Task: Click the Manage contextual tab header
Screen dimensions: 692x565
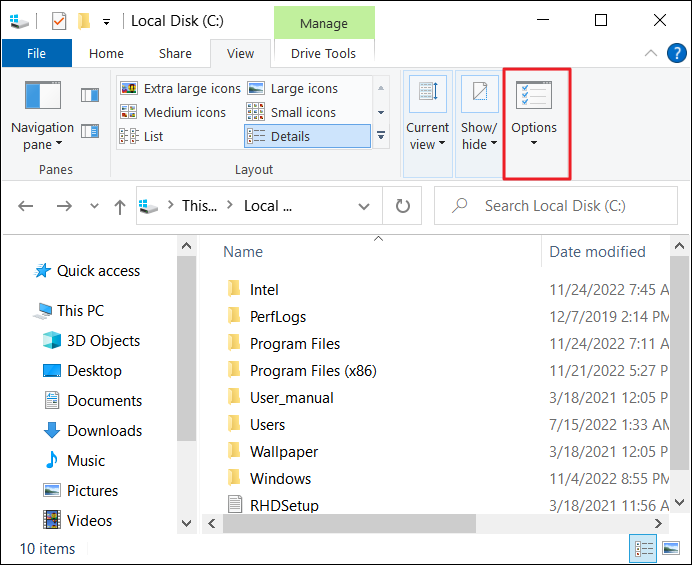Action: (x=324, y=23)
